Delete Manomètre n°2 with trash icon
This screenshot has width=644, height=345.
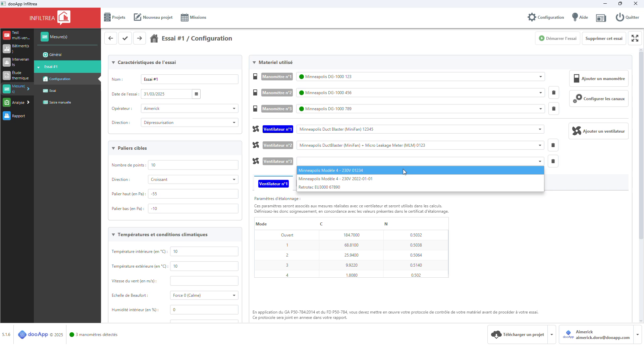(x=554, y=93)
